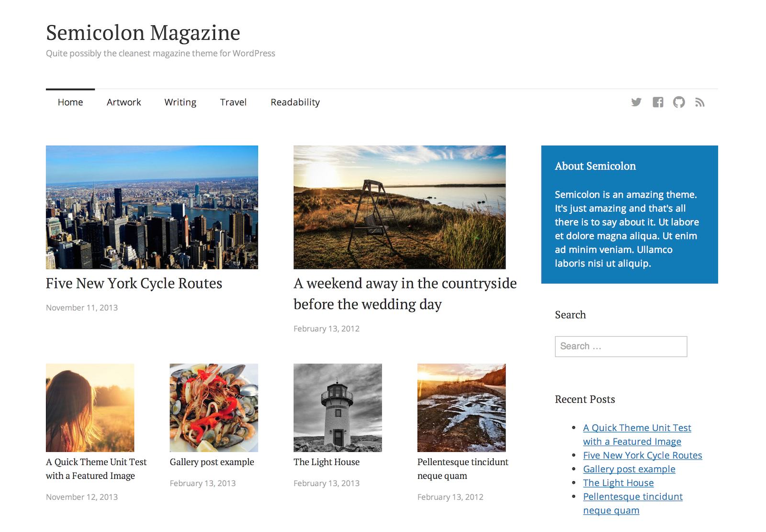Open the New York skyline featured image
Screen dimensions: 766x532
click(x=152, y=207)
